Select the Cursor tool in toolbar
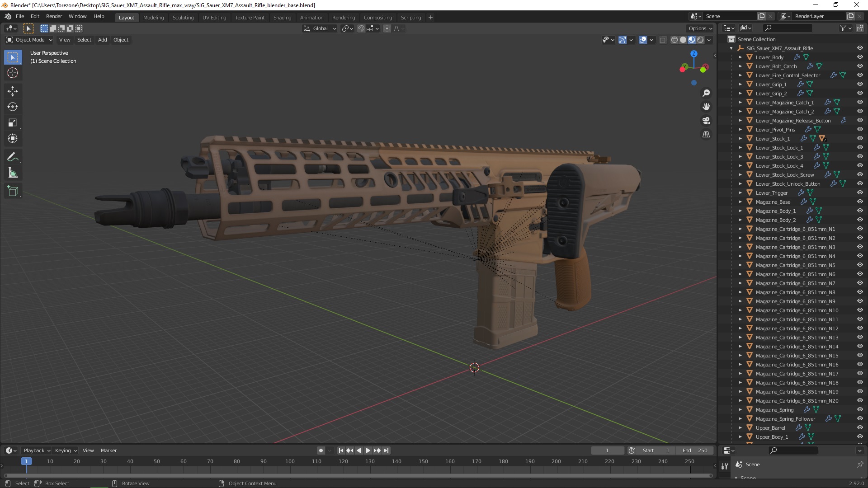 point(13,73)
